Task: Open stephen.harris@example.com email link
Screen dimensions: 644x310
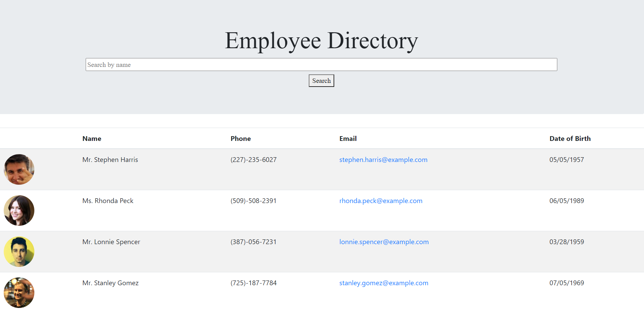Action: pos(383,160)
